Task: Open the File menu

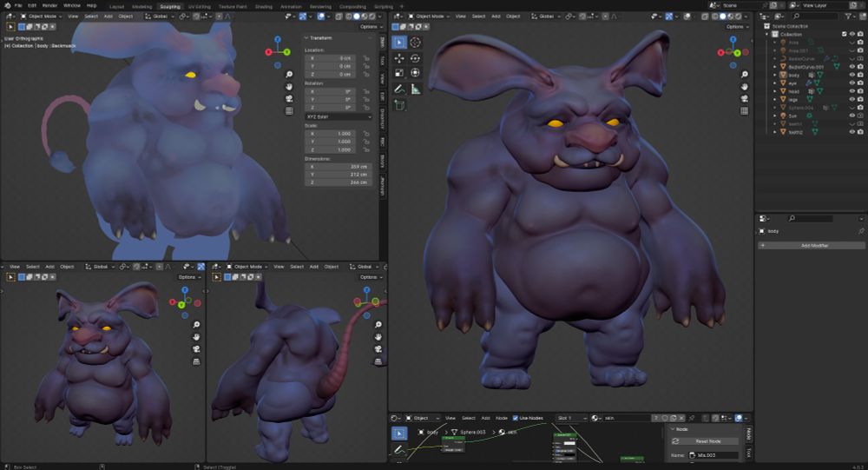Action: (18, 5)
